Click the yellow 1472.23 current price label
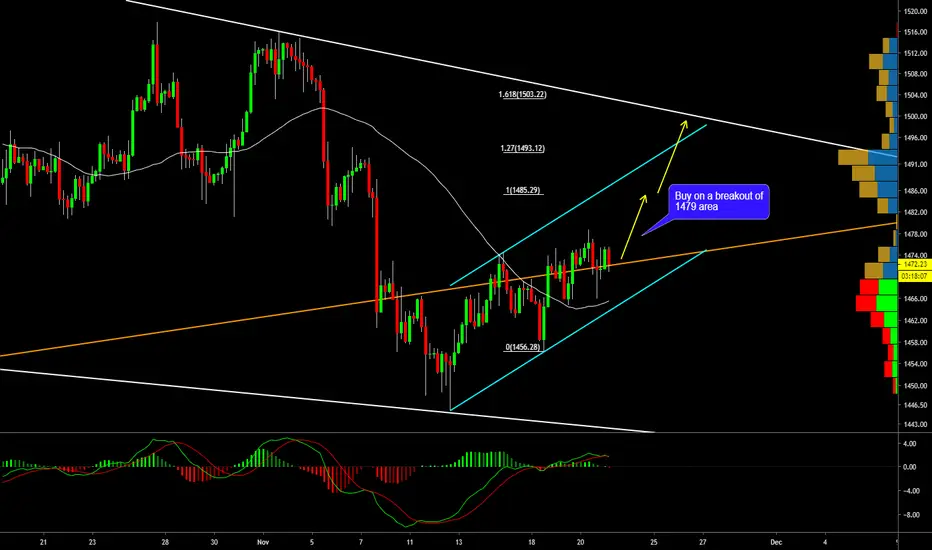Viewport: 932px width, 550px height. pyautogui.click(x=915, y=264)
